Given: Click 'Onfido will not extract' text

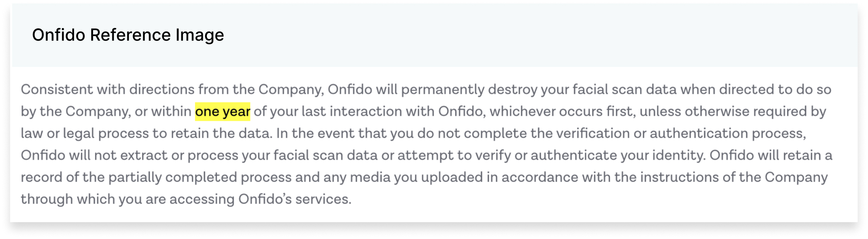Looking at the screenshot, I should (94, 155).
